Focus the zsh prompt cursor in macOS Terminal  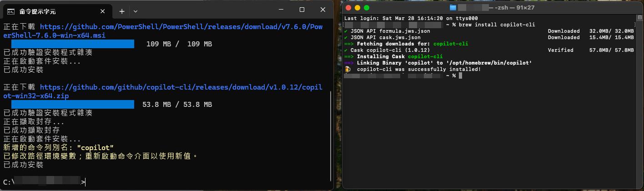pyautogui.click(x=460, y=75)
